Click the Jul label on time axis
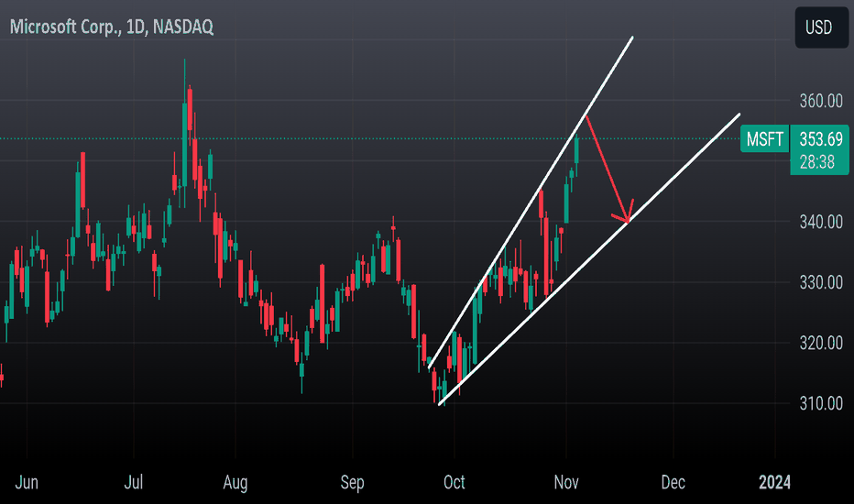854x504 pixels. click(x=134, y=482)
